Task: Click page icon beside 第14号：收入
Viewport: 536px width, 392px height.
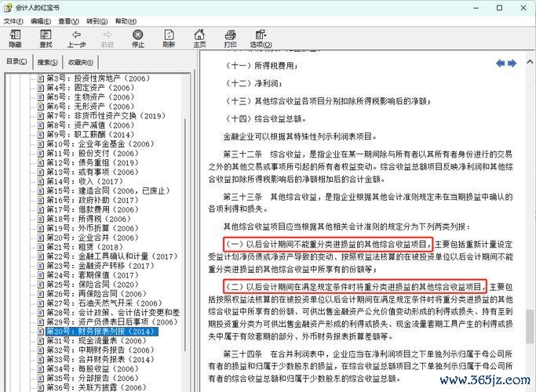Action: [41, 181]
